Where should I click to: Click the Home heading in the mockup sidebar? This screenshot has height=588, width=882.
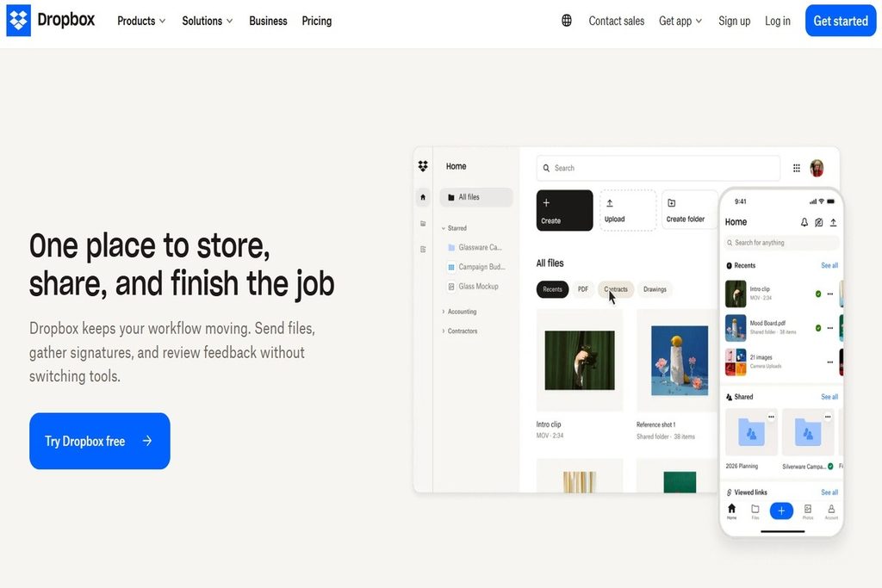coord(457,166)
